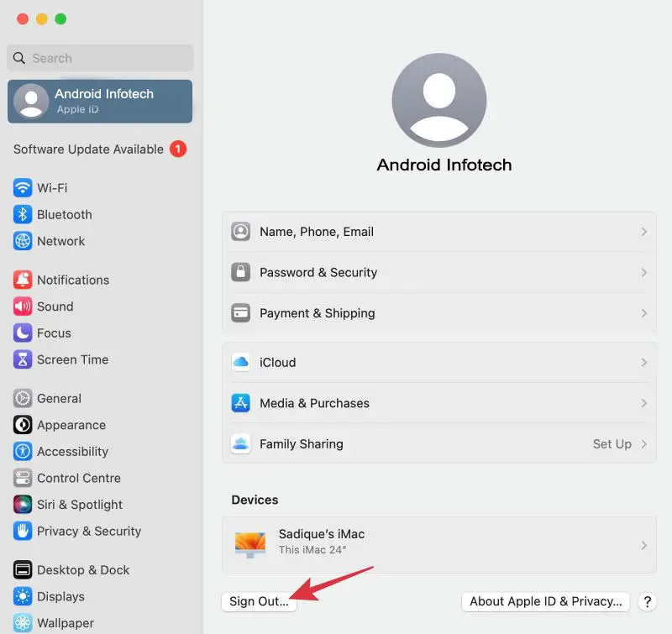Select the Wallpaper icon

[x=23, y=623]
